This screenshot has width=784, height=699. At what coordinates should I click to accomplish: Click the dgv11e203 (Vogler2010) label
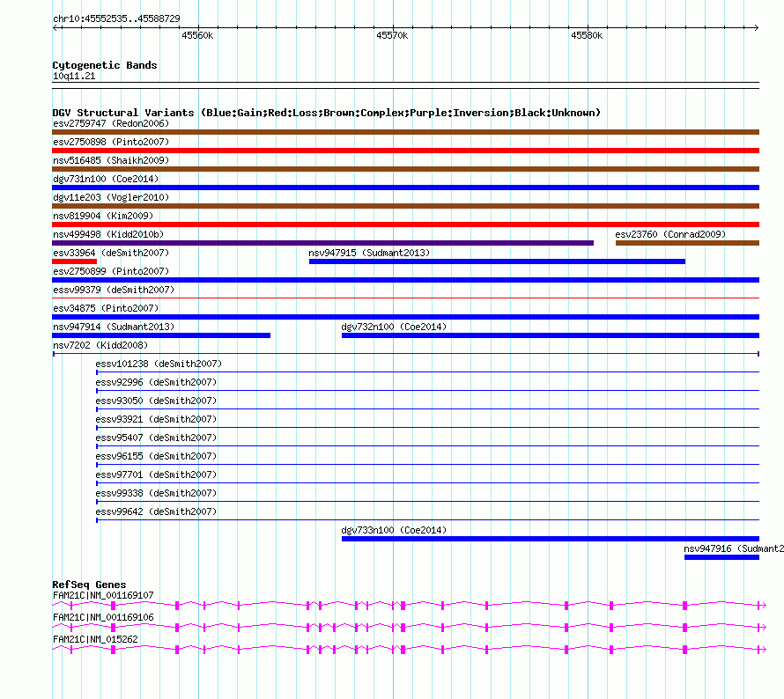tap(111, 197)
